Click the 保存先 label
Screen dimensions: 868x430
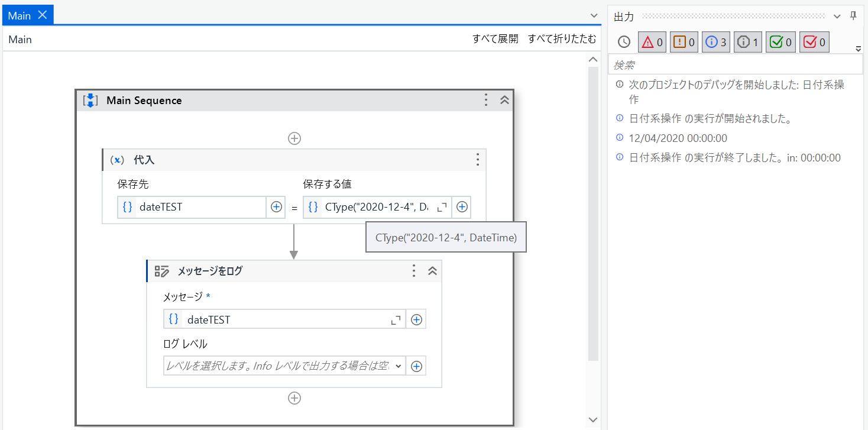point(133,184)
